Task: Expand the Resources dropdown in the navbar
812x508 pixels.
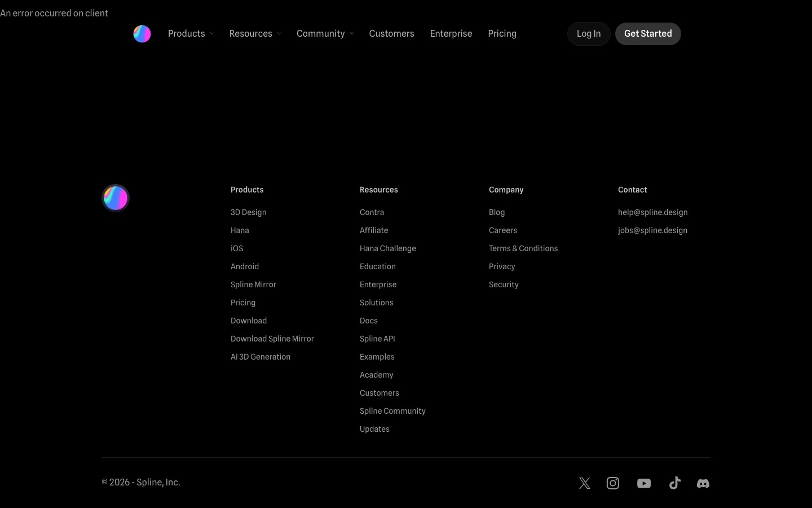Action: [255, 34]
